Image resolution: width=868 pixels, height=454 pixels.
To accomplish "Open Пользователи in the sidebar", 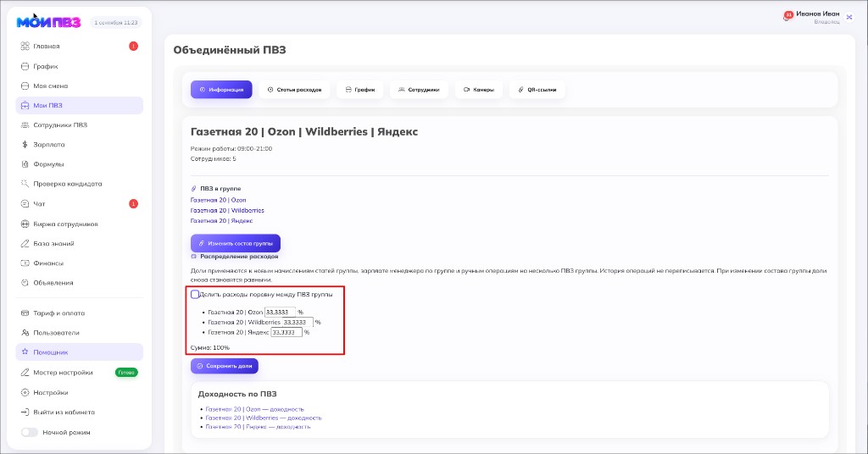I will pos(79,333).
